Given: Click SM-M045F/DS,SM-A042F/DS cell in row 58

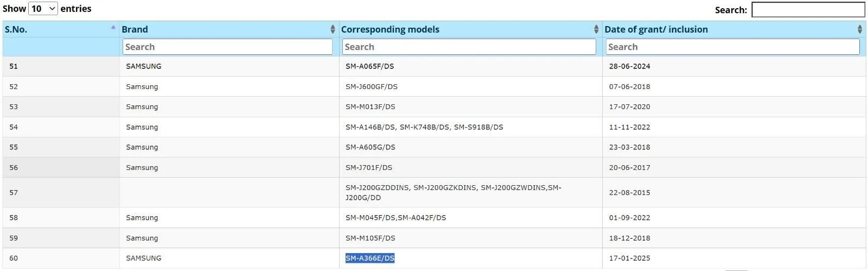Looking at the screenshot, I should click(395, 217).
